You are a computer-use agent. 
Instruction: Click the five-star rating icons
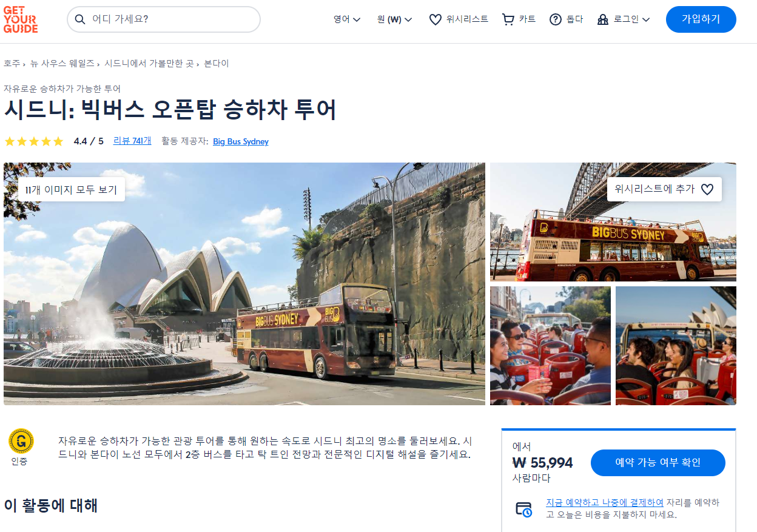tap(34, 141)
